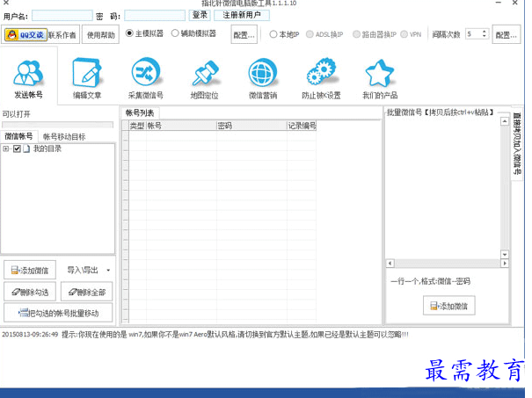Open the IP 配置... button at right

point(506,34)
